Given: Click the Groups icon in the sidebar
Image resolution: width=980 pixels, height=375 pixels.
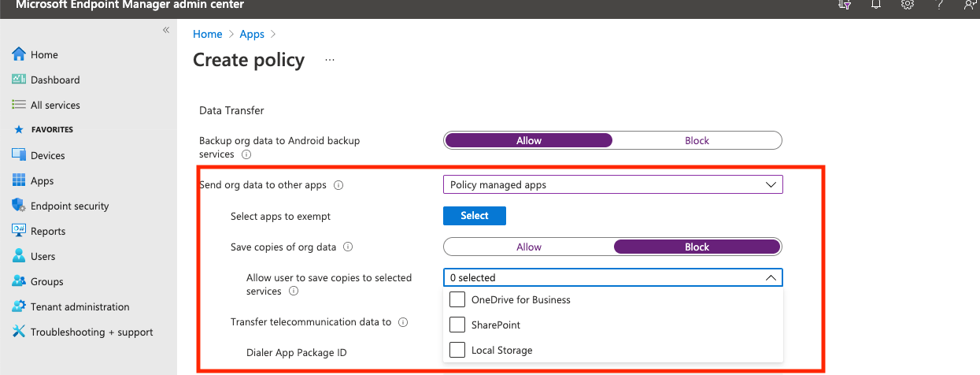Looking at the screenshot, I should (x=19, y=281).
